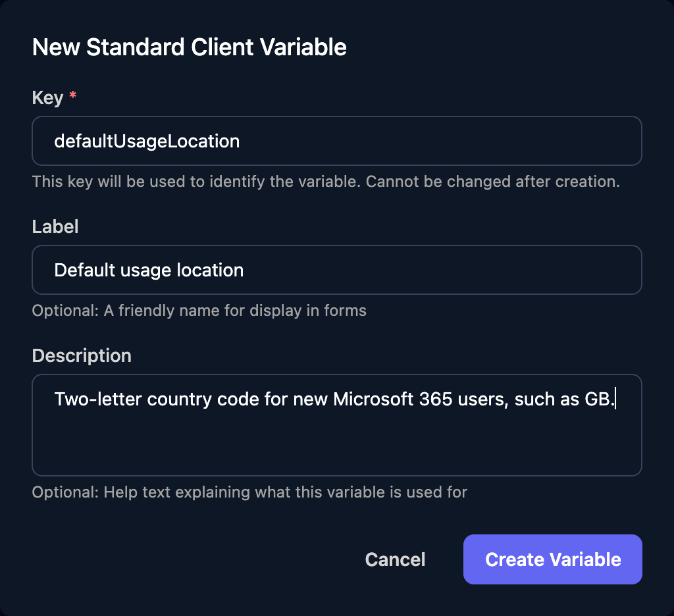Click the 'New Standard Client Variable' heading
This screenshot has width=674, height=616.
click(x=189, y=47)
